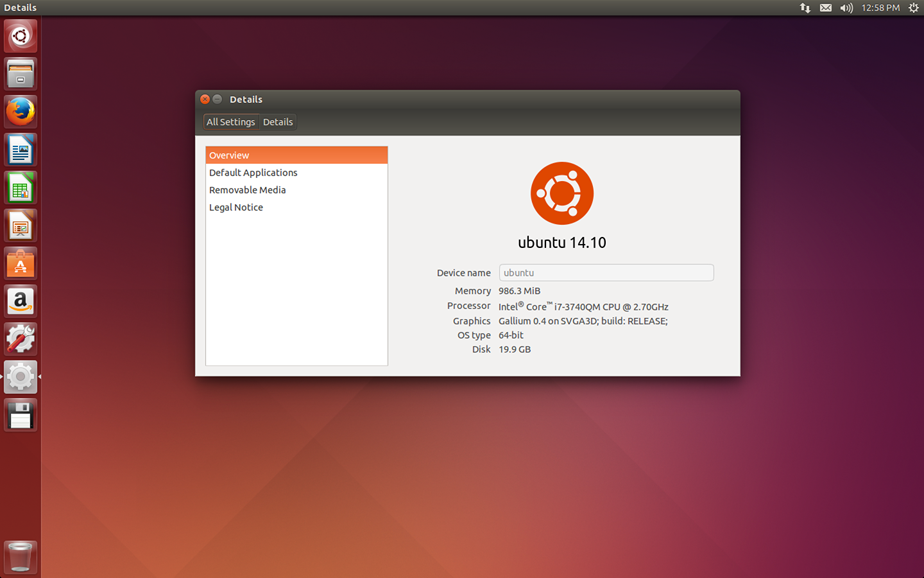Open the Ubuntu Dash search launcher
This screenshot has width=924, height=578.
click(x=21, y=36)
